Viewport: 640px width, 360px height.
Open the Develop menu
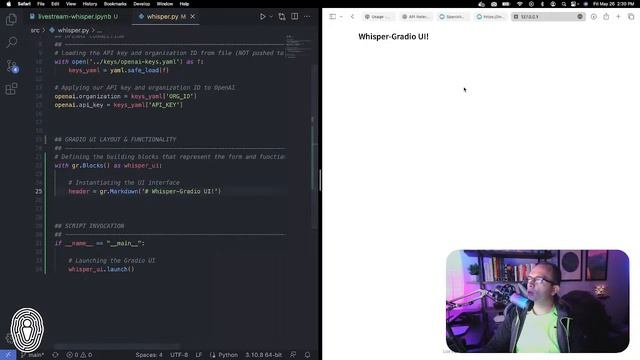click(142, 4)
